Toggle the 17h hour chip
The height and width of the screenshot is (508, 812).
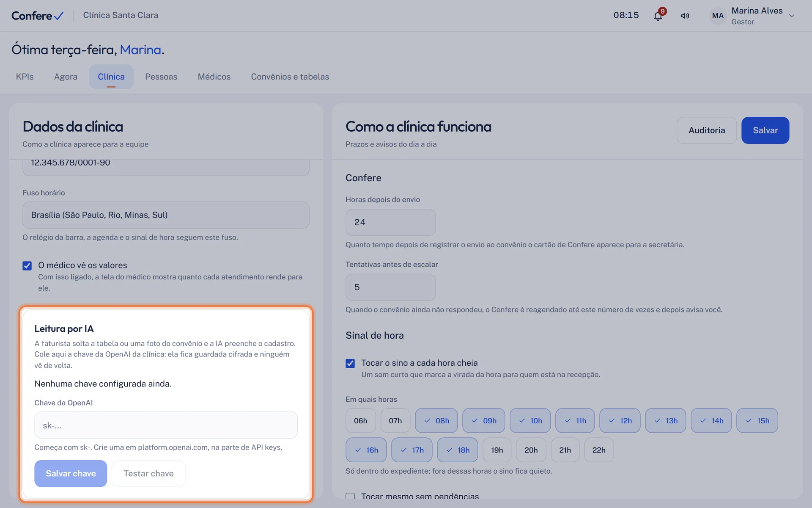412,450
